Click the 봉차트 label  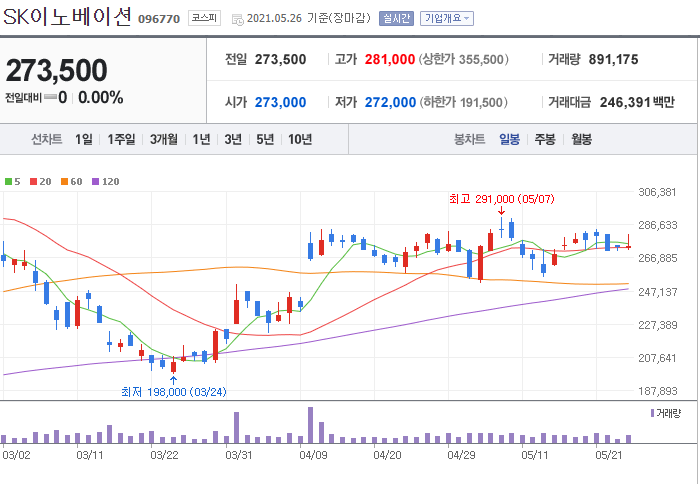(x=469, y=139)
